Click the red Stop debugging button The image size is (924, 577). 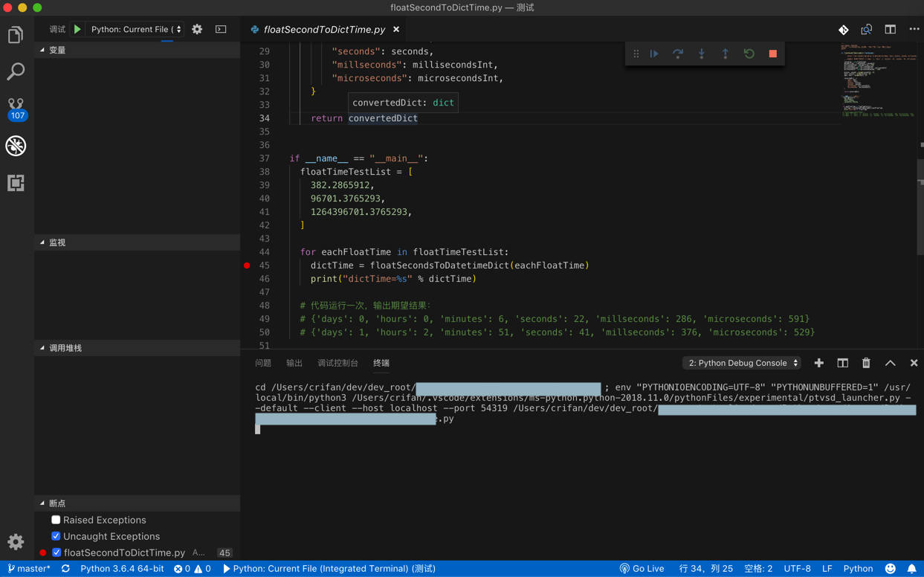point(772,54)
